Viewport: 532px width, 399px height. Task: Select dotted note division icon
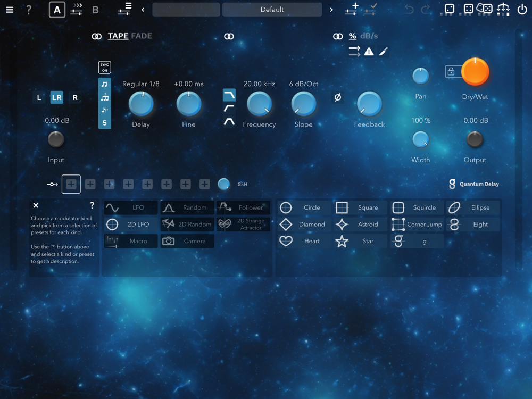click(104, 110)
